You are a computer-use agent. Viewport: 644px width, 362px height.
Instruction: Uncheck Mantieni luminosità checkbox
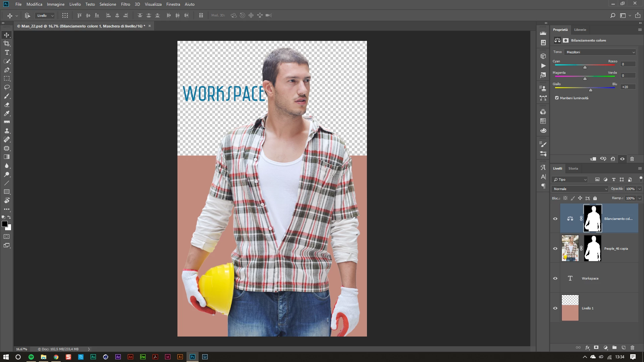pyautogui.click(x=557, y=98)
